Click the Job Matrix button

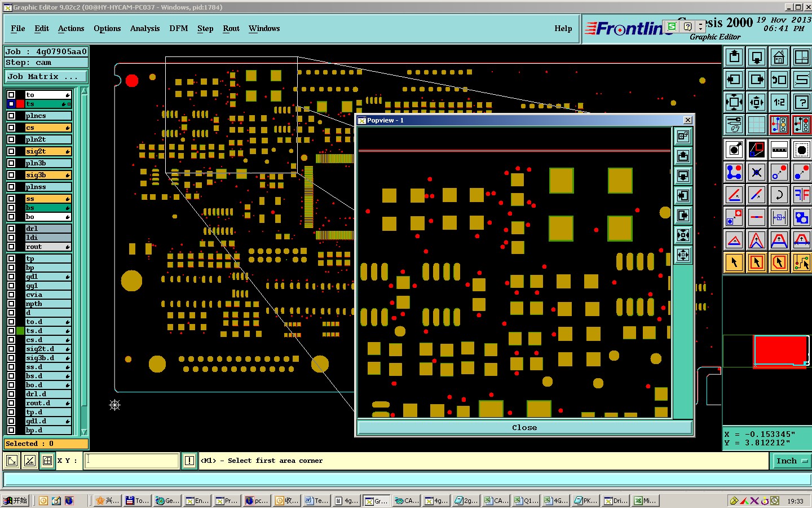pos(46,76)
